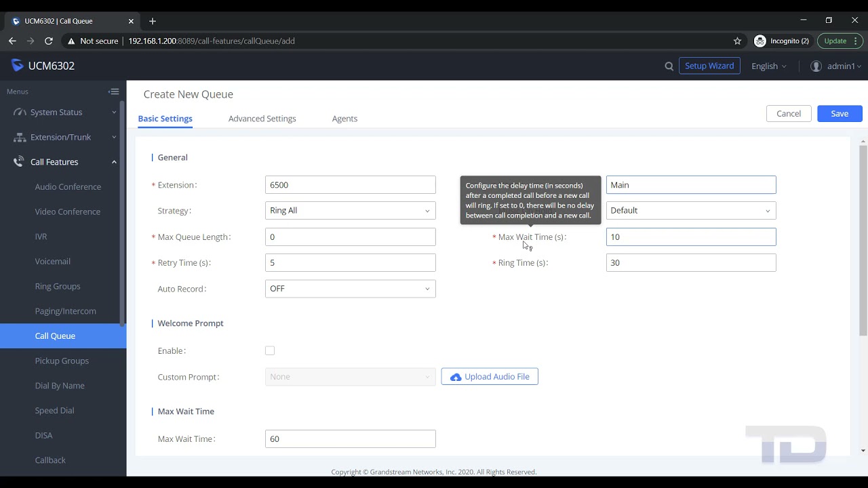The height and width of the screenshot is (488, 868).
Task: Click the Max Wait Time field with 60
Action: [350, 439]
